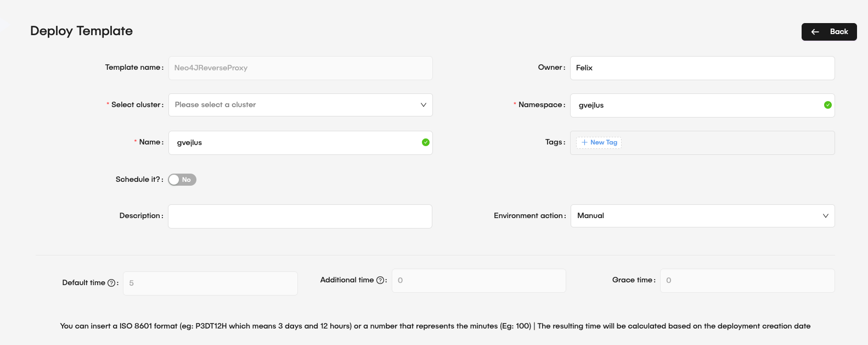
Task: Click the Grace time input box
Action: 747,281
